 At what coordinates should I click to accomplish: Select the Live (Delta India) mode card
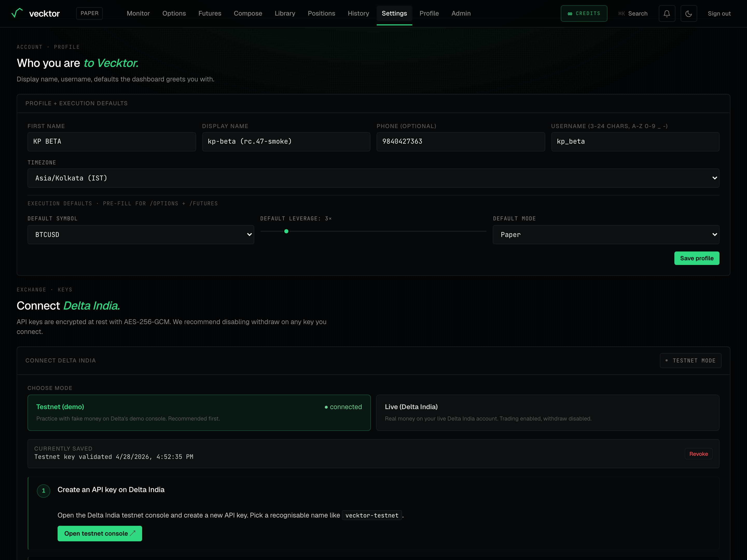(548, 412)
